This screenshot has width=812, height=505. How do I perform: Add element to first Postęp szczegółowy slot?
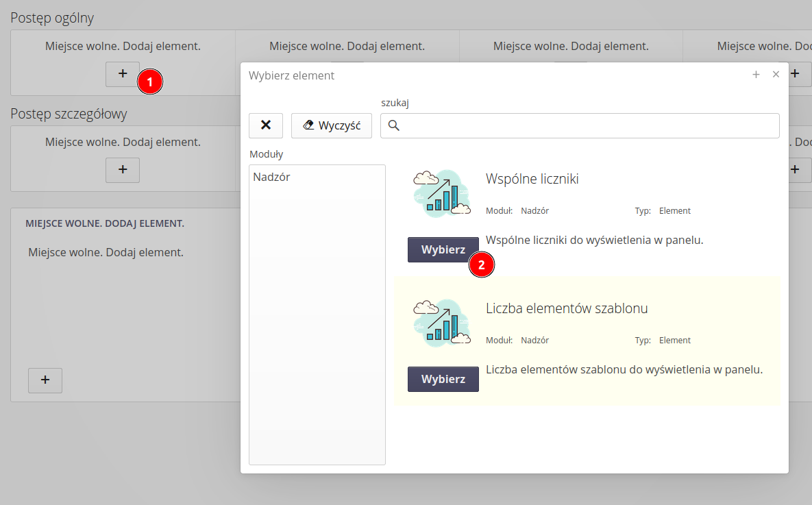[122, 170]
